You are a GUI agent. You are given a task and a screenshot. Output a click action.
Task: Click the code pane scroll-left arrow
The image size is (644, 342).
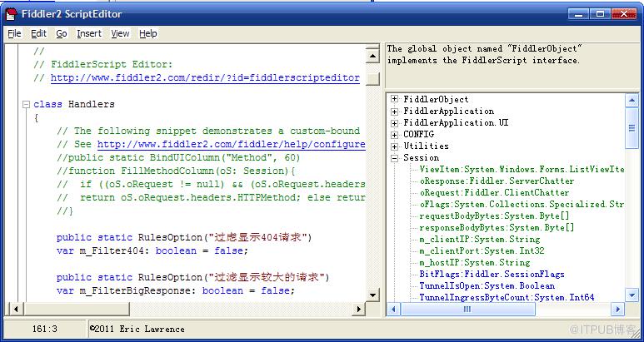point(16,309)
